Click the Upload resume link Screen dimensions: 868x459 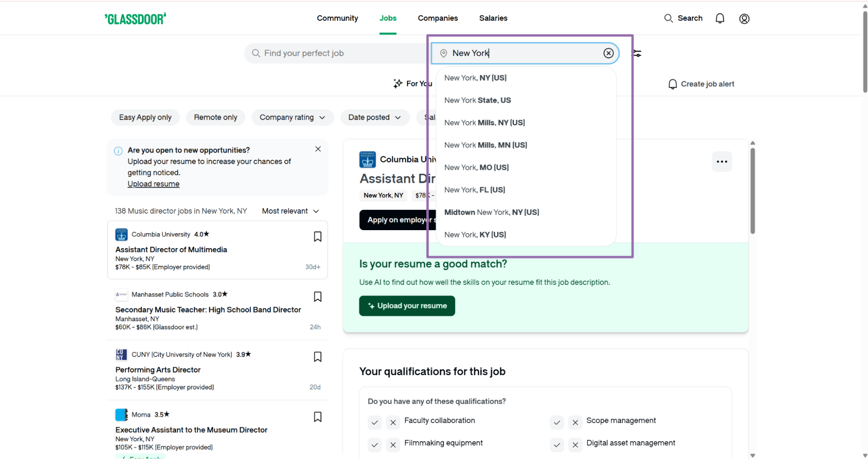[x=153, y=184]
